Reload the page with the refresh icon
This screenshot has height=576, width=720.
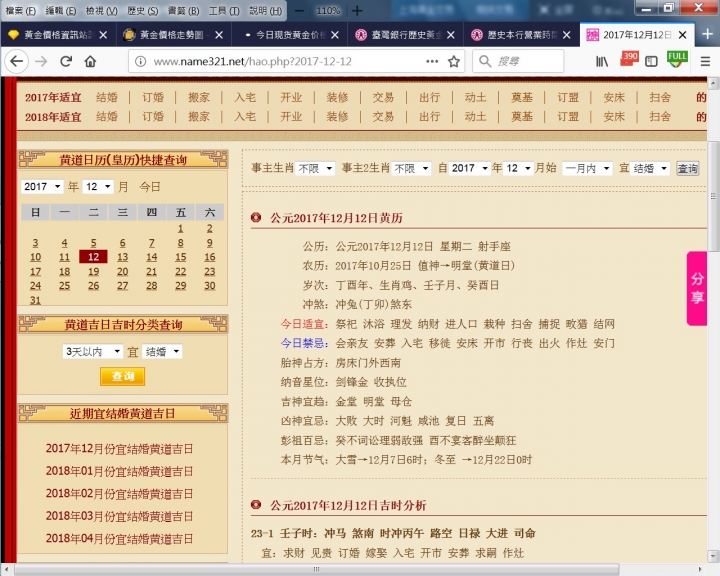click(x=66, y=61)
